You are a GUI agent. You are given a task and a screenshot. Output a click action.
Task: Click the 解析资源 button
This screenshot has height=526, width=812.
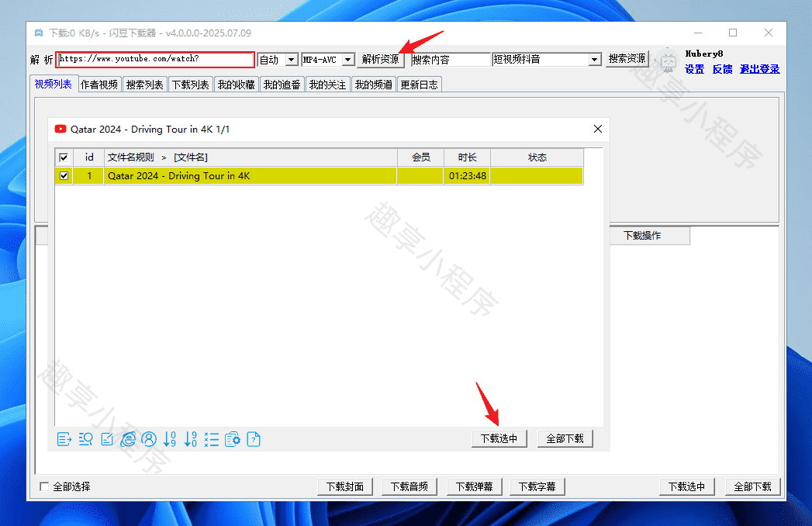[381, 59]
